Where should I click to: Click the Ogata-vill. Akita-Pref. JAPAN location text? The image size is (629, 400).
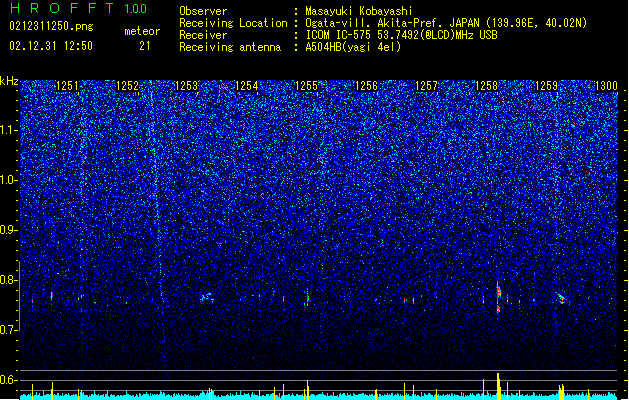392,23
